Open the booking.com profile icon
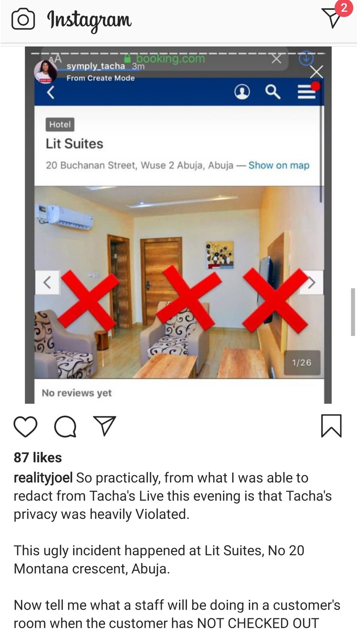The height and width of the screenshot is (644, 357). [x=242, y=91]
